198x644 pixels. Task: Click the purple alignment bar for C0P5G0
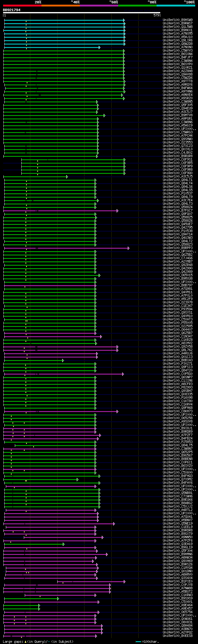coord(64,374)
